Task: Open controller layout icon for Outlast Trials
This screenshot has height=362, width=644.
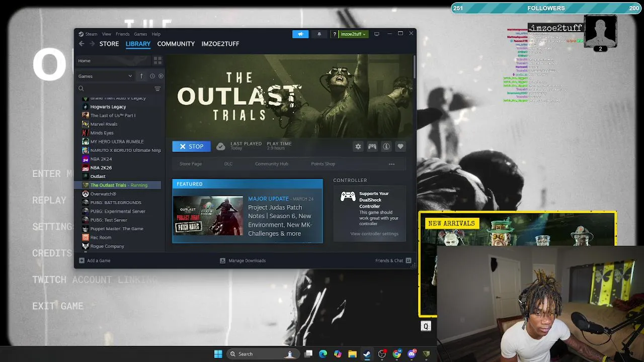Action: click(x=372, y=146)
